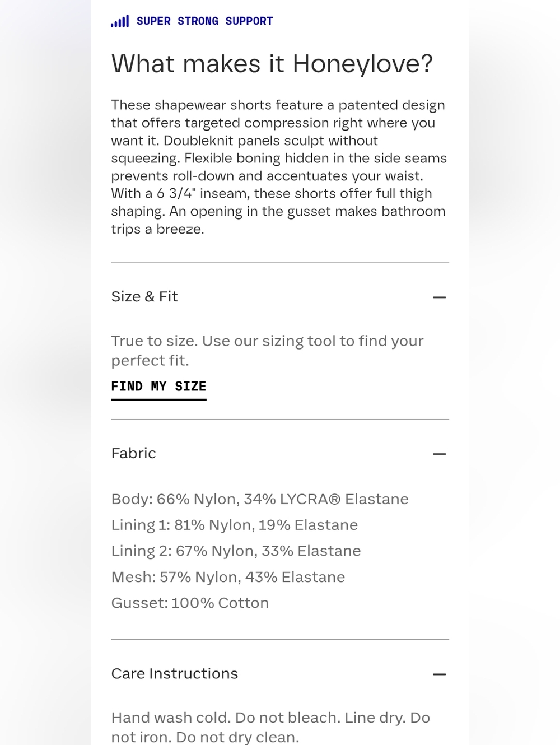Click the perfect fit text line
The image size is (560, 745).
(x=150, y=361)
